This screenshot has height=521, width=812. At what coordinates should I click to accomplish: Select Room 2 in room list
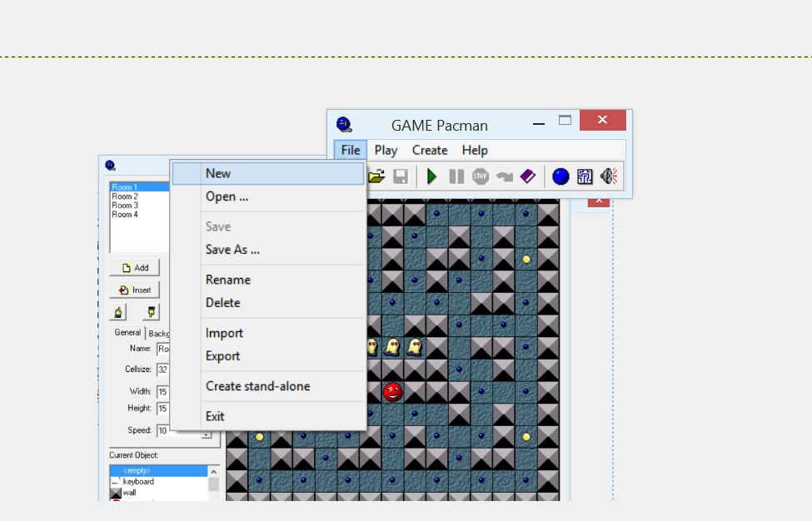[x=140, y=196]
